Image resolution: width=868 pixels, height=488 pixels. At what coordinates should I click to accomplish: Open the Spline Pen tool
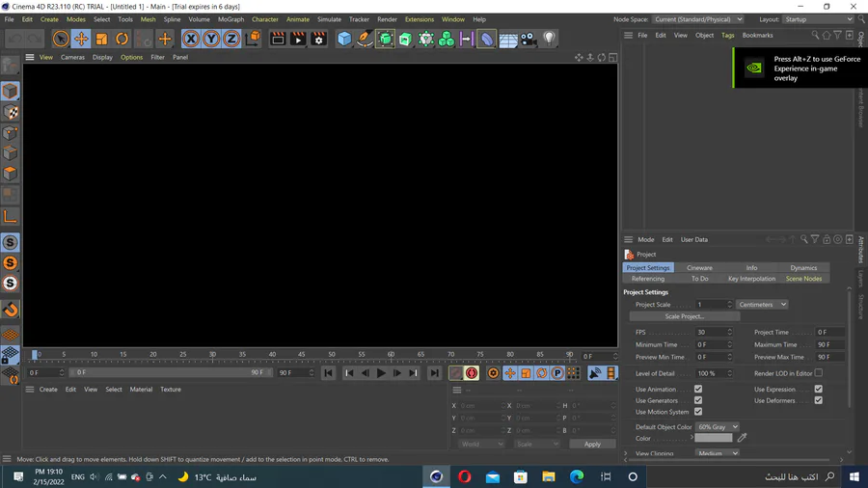[365, 39]
